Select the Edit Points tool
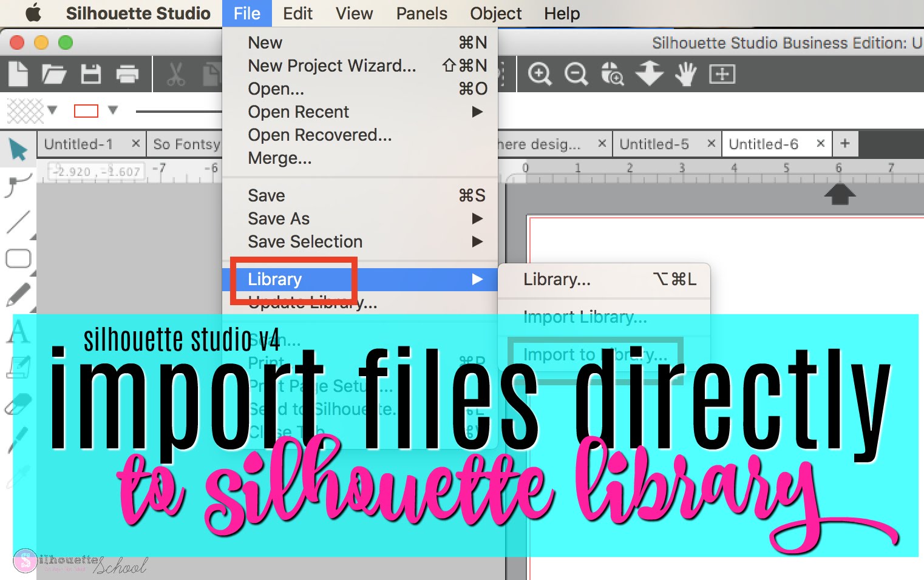 click(18, 185)
